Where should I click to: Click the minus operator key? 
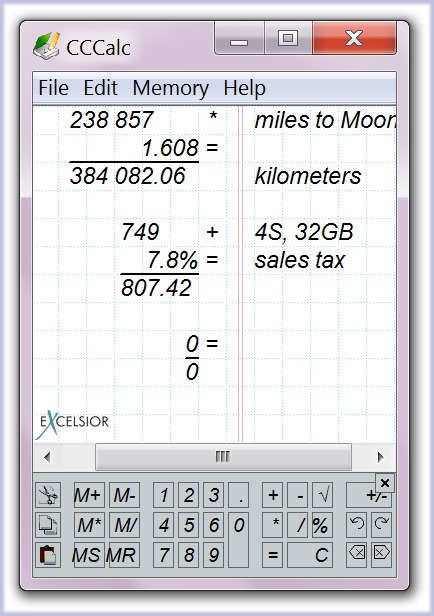tap(298, 495)
